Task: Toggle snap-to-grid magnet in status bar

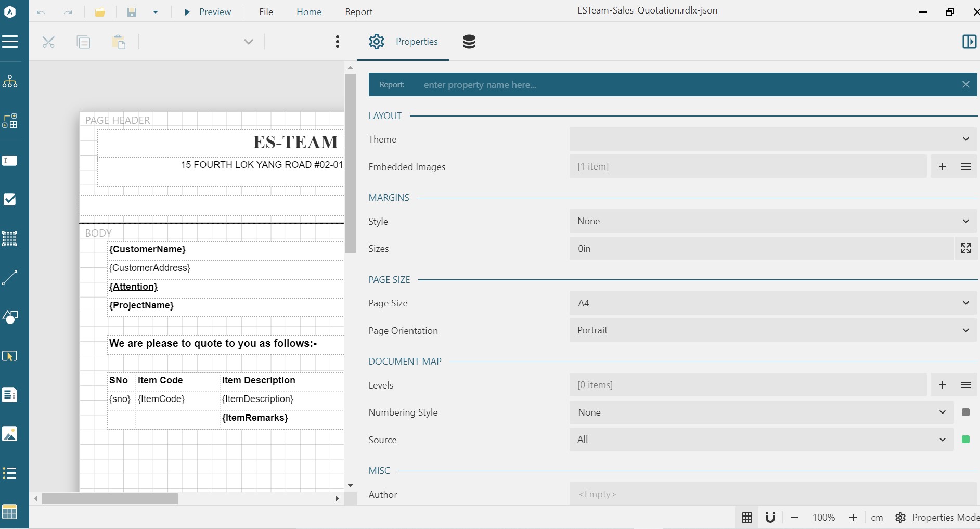Action: [x=770, y=518]
